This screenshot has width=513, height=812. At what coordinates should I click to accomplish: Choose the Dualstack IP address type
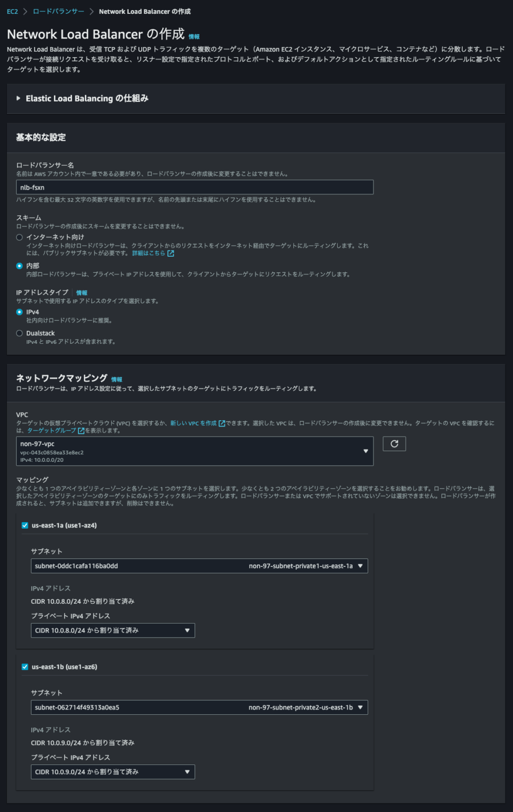[x=19, y=333]
